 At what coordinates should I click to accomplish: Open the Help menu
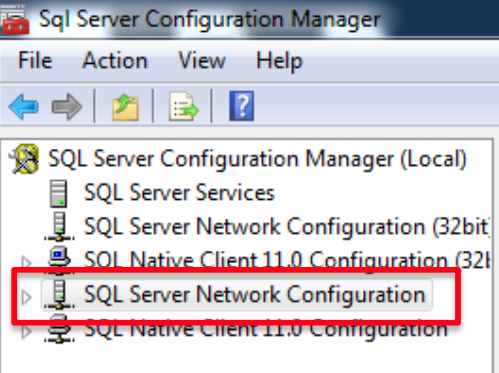pyautogui.click(x=279, y=62)
